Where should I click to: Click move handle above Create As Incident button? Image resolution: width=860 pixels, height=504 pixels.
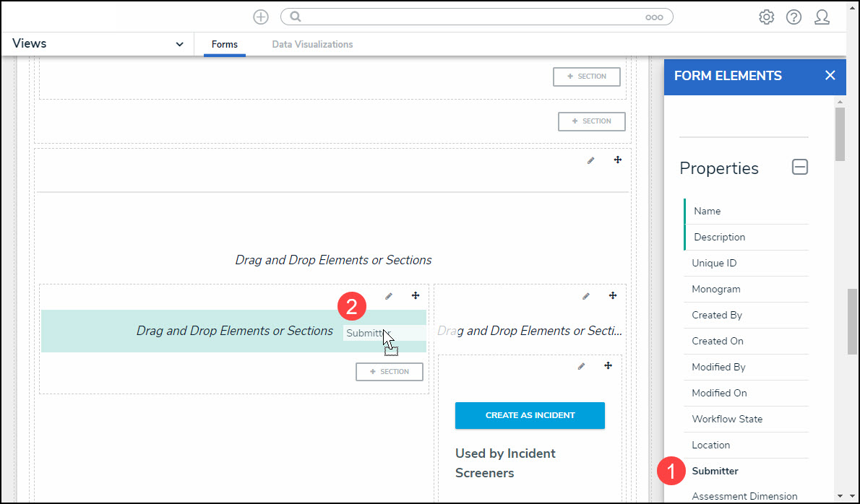point(608,366)
